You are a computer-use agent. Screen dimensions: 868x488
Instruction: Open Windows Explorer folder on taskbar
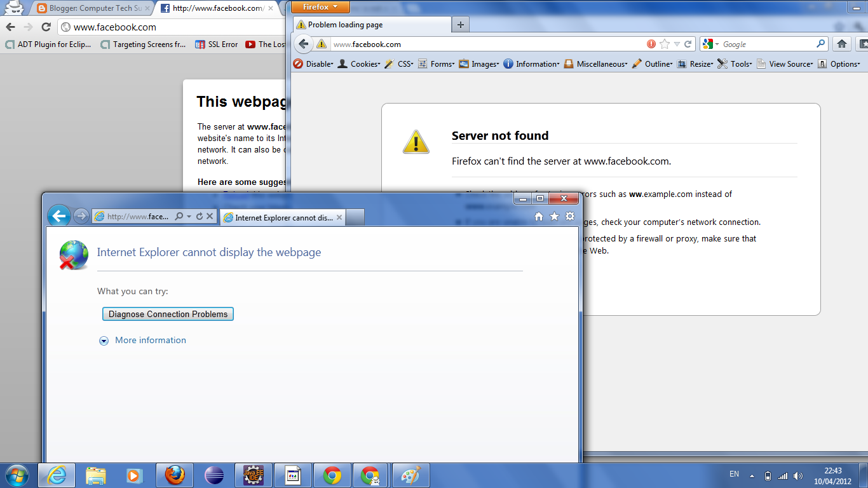tap(96, 475)
